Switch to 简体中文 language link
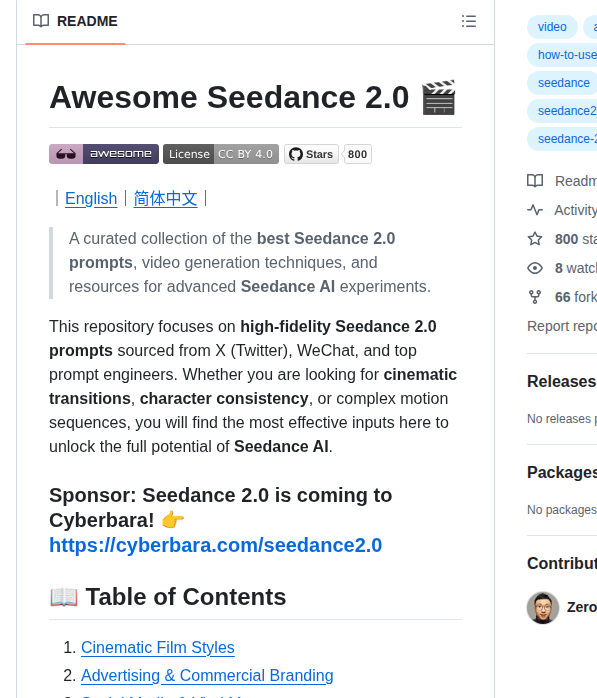Image resolution: width=597 pixels, height=698 pixels. (x=165, y=199)
